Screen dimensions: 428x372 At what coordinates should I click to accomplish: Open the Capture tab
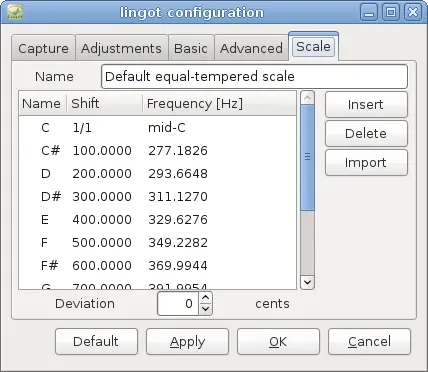click(43, 48)
